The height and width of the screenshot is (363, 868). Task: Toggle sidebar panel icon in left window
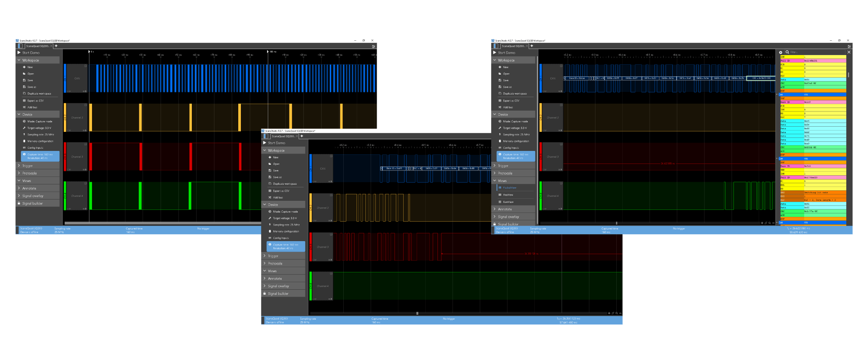click(x=20, y=46)
